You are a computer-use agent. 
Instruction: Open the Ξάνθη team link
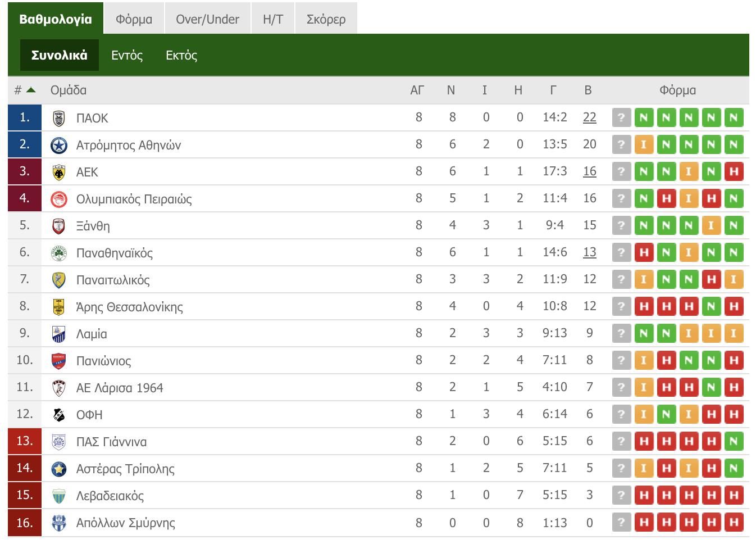(x=93, y=226)
